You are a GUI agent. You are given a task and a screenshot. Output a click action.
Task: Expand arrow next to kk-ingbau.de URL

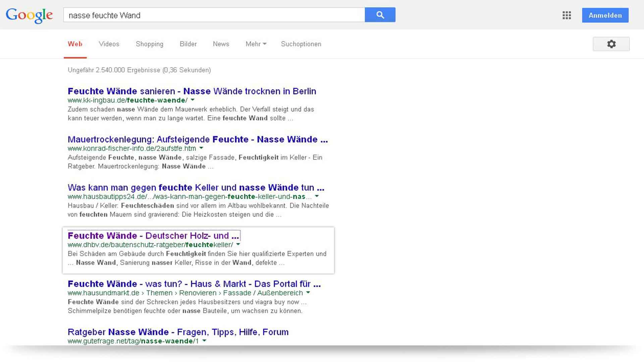193,100
